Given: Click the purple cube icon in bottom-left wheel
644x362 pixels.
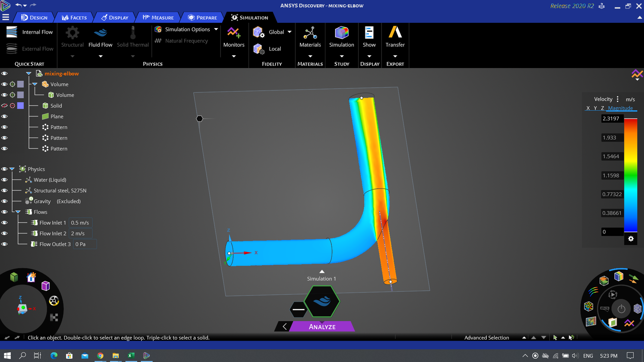Looking at the screenshot, I should (46, 286).
